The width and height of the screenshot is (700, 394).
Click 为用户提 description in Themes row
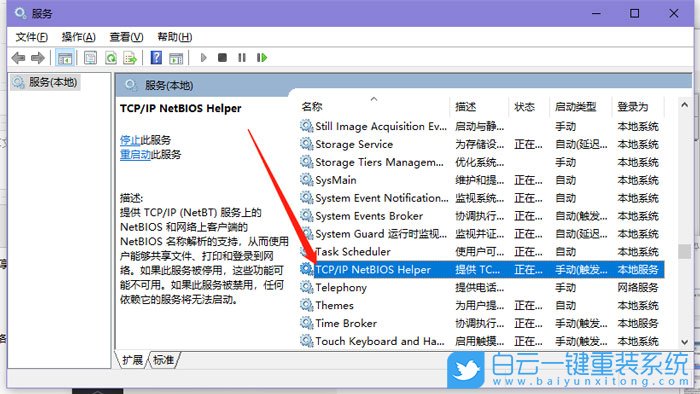pos(479,305)
